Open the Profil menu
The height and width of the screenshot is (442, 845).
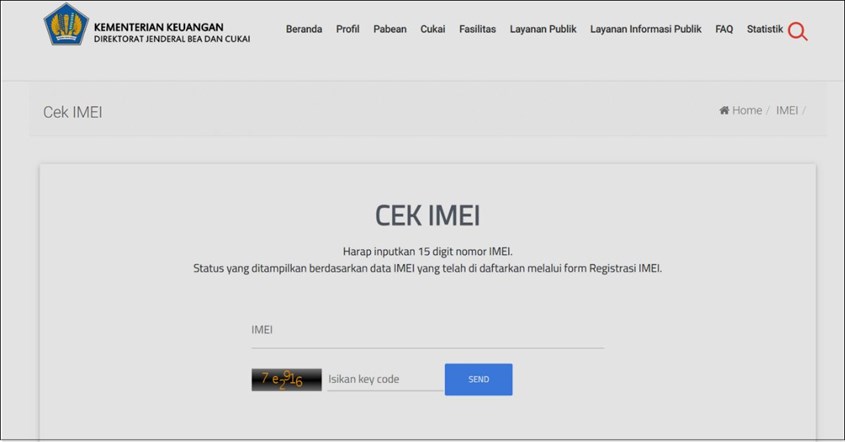pyautogui.click(x=348, y=29)
